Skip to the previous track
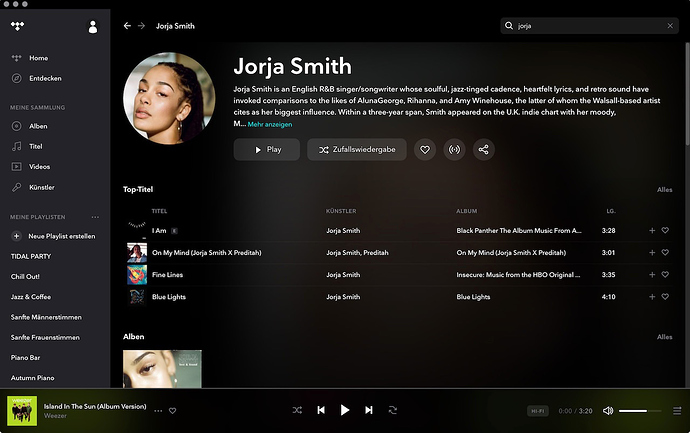Image resolution: width=690 pixels, height=433 pixels. coord(321,410)
